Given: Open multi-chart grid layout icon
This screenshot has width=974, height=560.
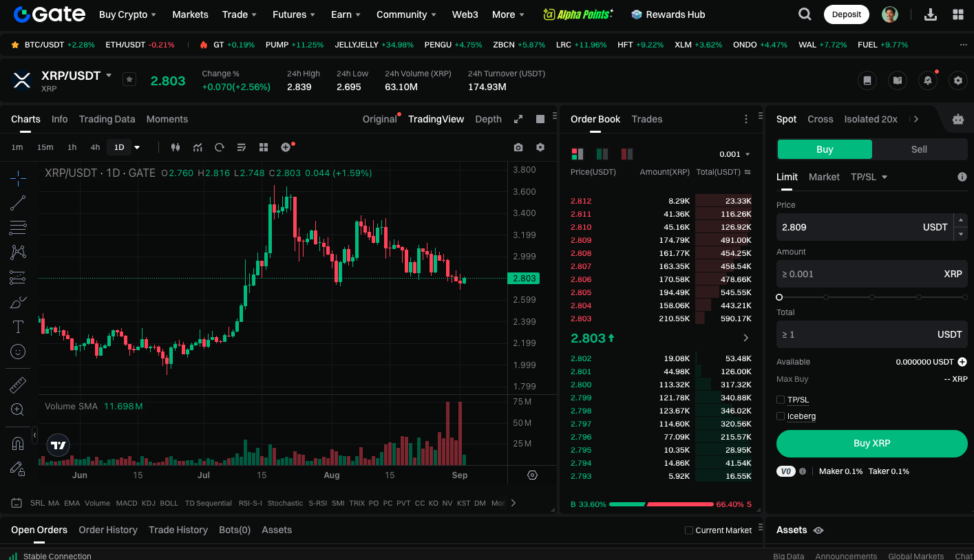Looking at the screenshot, I should coord(264,147).
